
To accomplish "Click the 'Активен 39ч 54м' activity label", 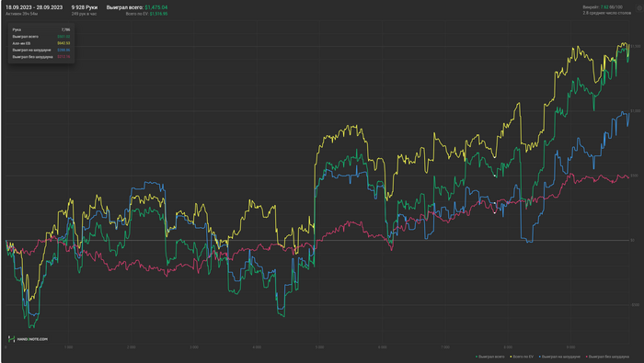I will tap(21, 14).
